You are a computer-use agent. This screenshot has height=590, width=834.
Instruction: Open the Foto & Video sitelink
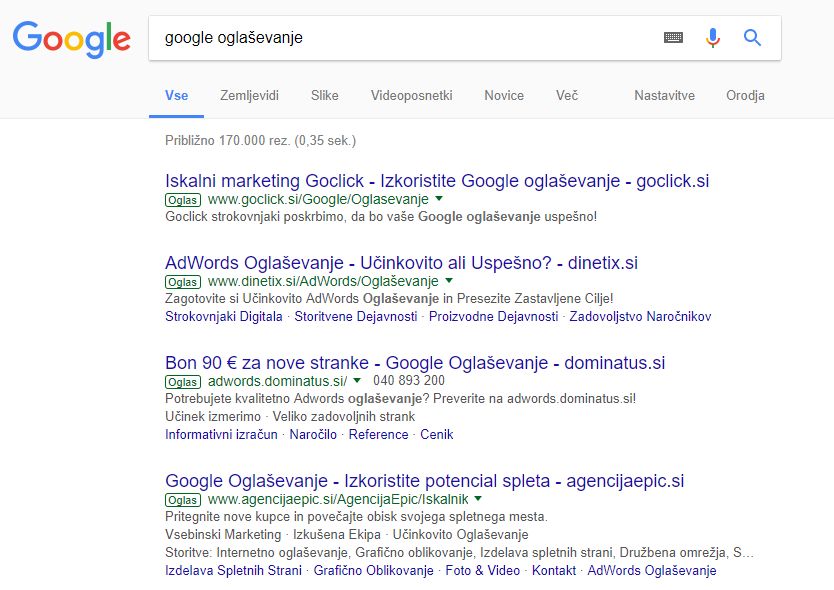click(x=482, y=571)
